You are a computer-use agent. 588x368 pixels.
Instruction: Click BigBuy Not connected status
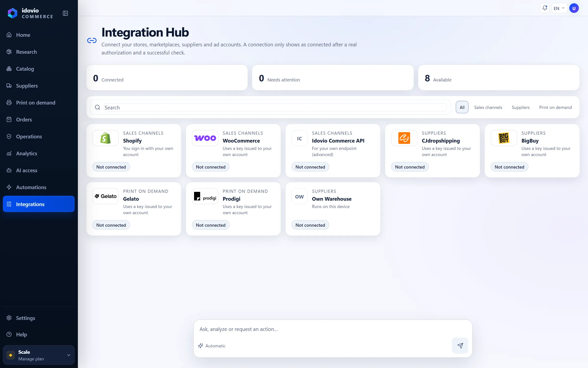[x=509, y=167]
